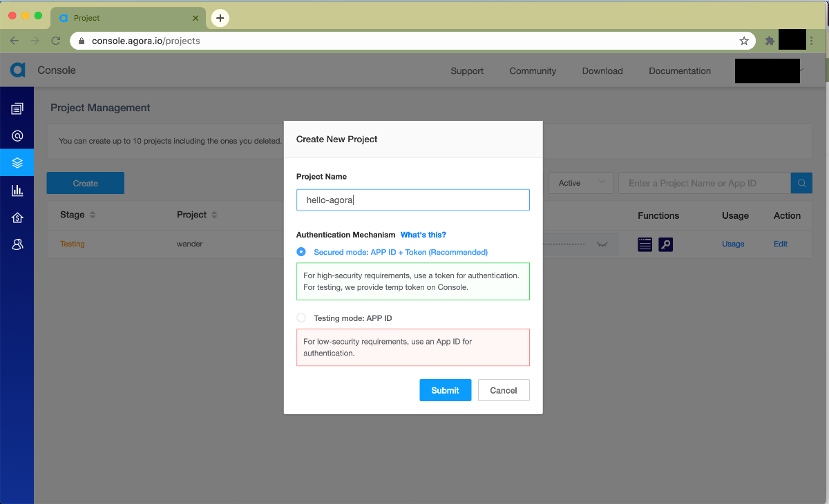Open browser extensions puzzle icon

coord(770,41)
